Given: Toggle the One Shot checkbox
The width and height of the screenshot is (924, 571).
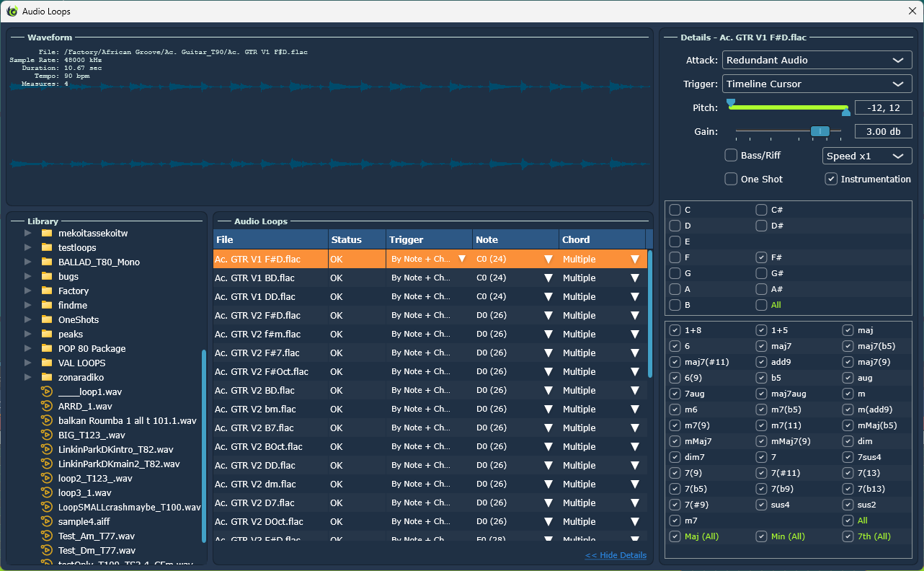Looking at the screenshot, I should pos(731,179).
